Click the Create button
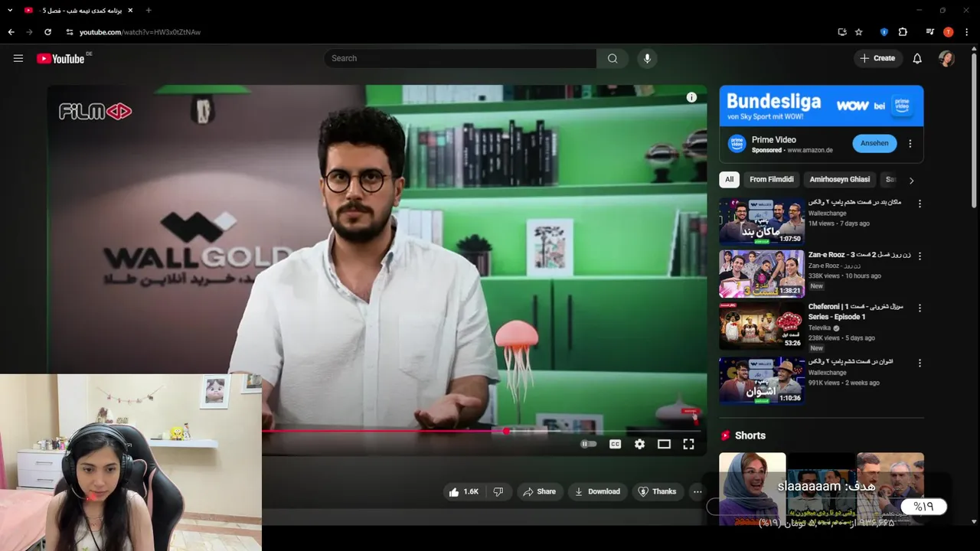980x551 pixels. point(877,58)
